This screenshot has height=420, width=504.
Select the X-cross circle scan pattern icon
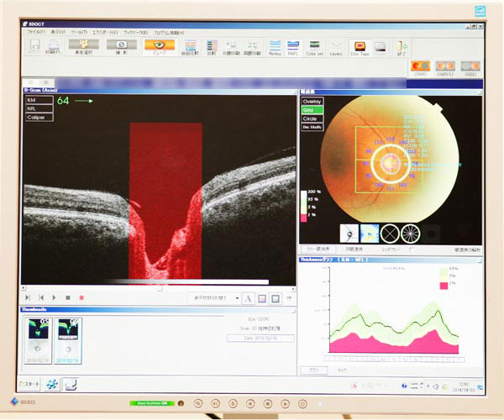point(390,234)
